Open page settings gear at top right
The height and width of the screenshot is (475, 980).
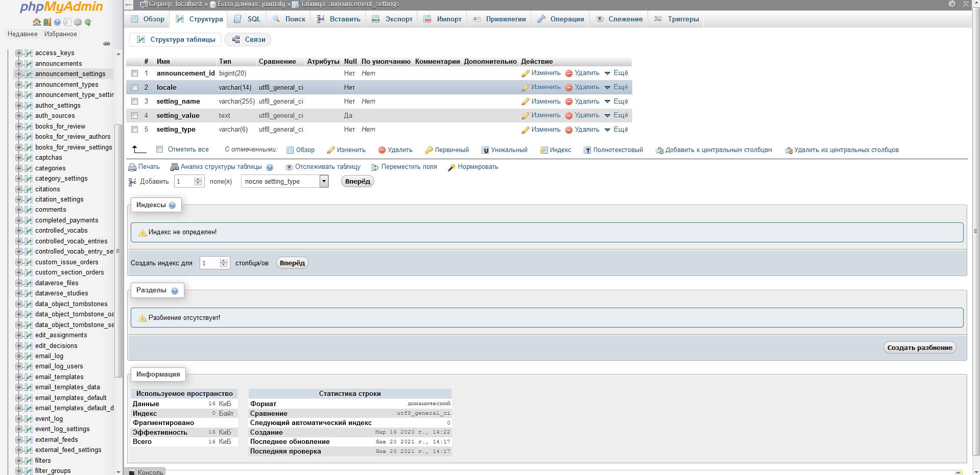point(952,4)
